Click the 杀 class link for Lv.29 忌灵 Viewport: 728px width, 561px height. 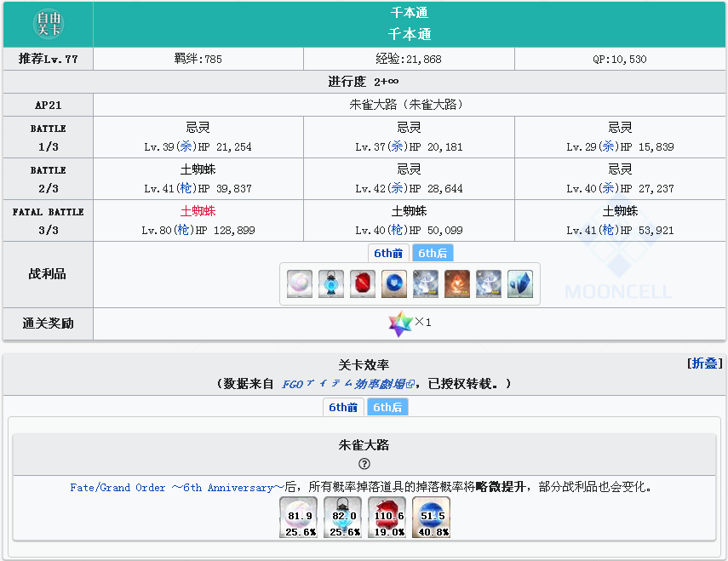tap(608, 146)
